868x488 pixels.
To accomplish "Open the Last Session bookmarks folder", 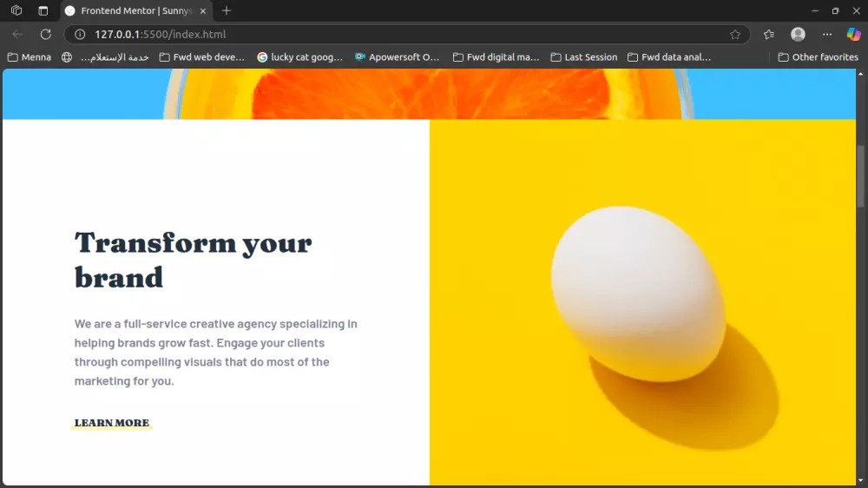I will pos(584,57).
